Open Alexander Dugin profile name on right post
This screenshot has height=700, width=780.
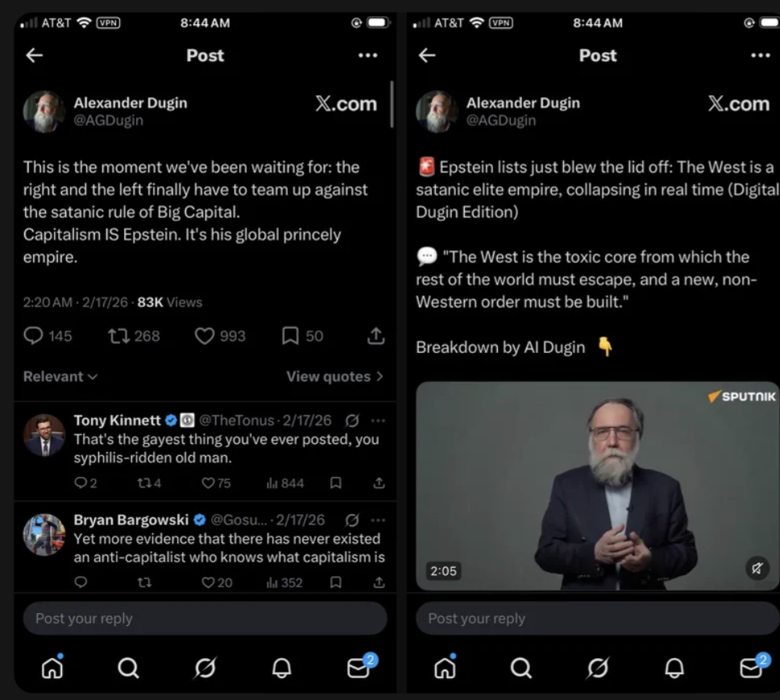pos(523,103)
